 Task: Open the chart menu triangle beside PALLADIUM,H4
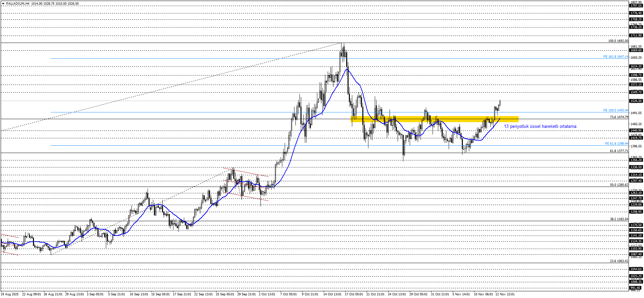coord(3,4)
